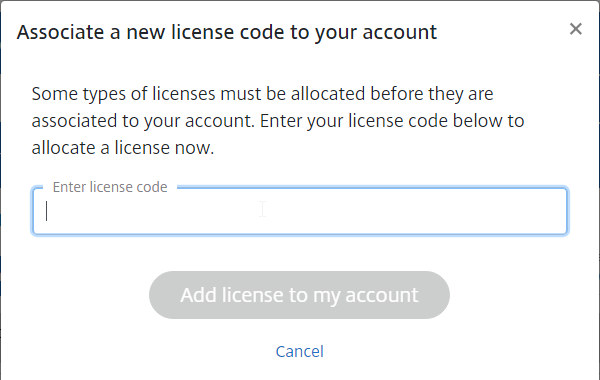This screenshot has width=600, height=380.
Task: Click the dialog title about associating license
Action: point(227,32)
